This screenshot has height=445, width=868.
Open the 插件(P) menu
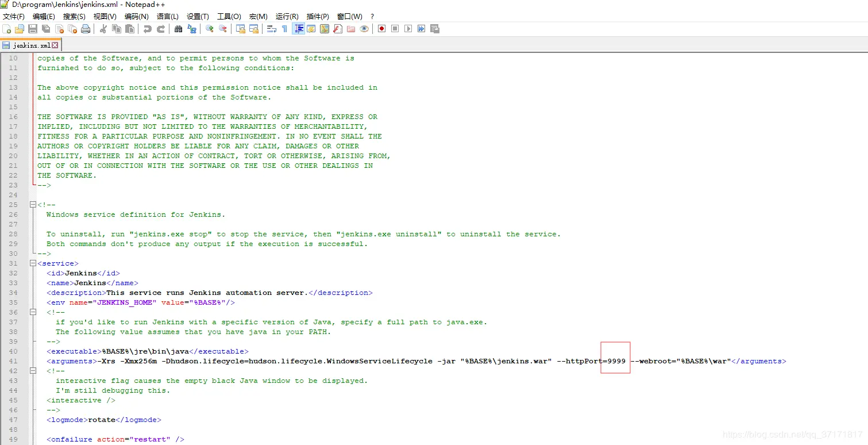[318, 16]
